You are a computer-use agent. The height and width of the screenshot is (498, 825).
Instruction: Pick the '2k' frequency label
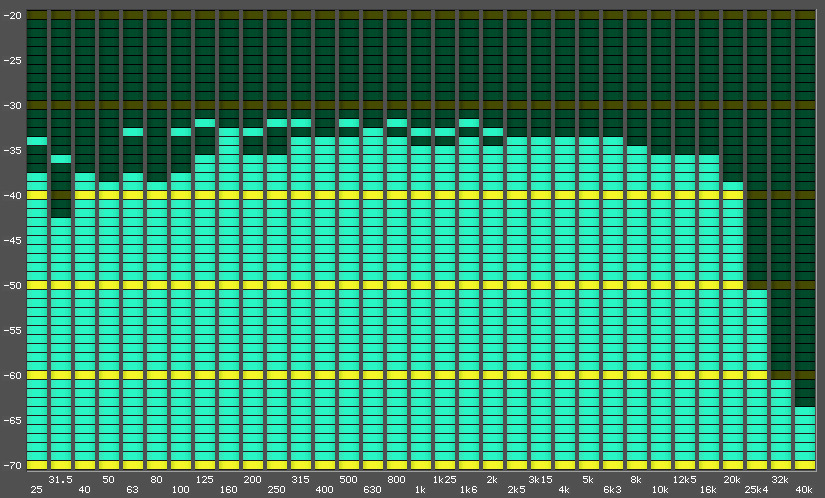[x=492, y=480]
